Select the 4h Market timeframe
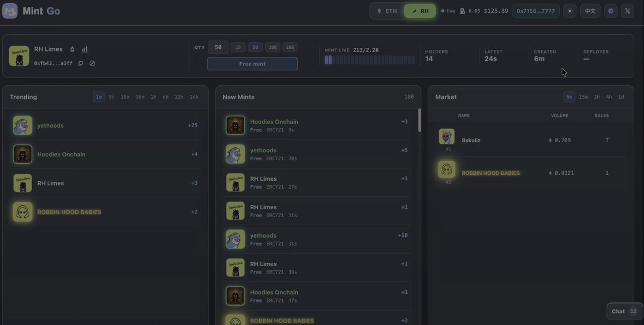The image size is (644, 325). (x=609, y=97)
